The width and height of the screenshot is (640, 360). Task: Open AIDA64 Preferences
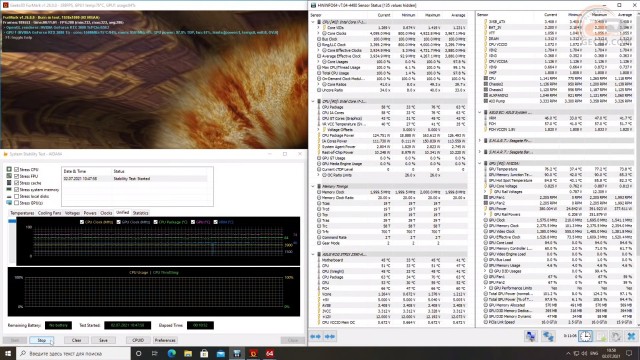(165, 340)
